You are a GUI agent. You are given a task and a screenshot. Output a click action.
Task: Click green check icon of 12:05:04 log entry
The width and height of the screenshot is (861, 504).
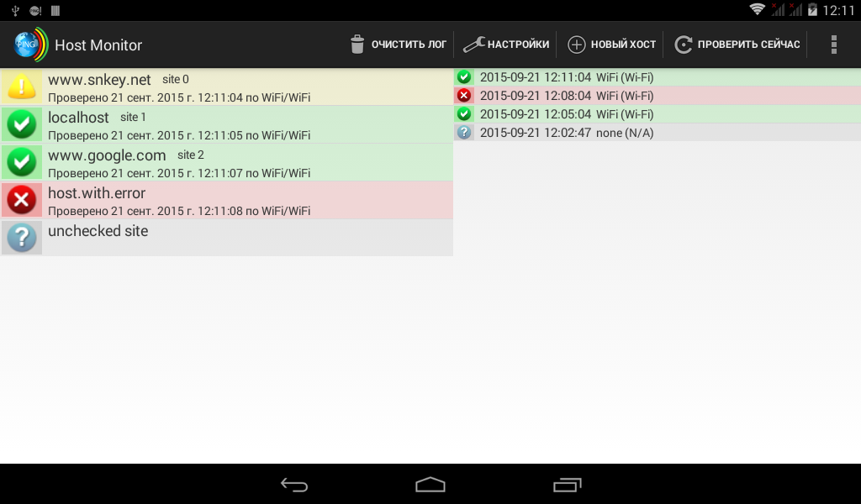pyautogui.click(x=464, y=114)
